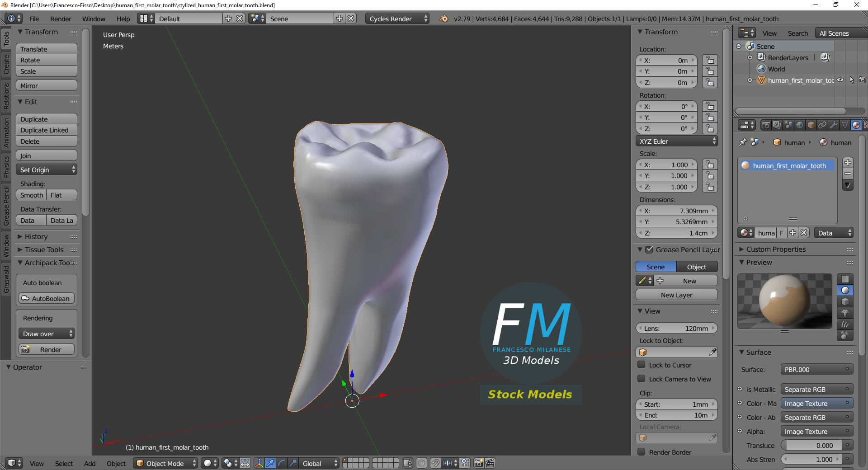
Task: Enable Lock to Cursor checkbox
Action: [641, 365]
